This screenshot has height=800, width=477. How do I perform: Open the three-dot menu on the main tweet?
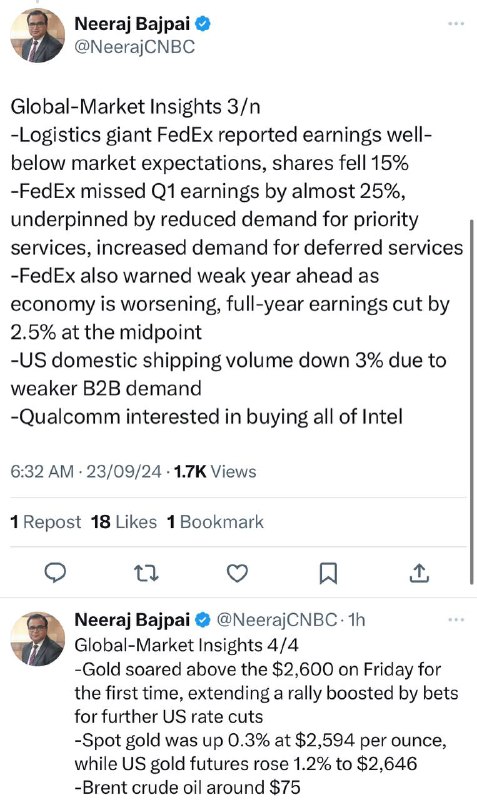(x=456, y=23)
